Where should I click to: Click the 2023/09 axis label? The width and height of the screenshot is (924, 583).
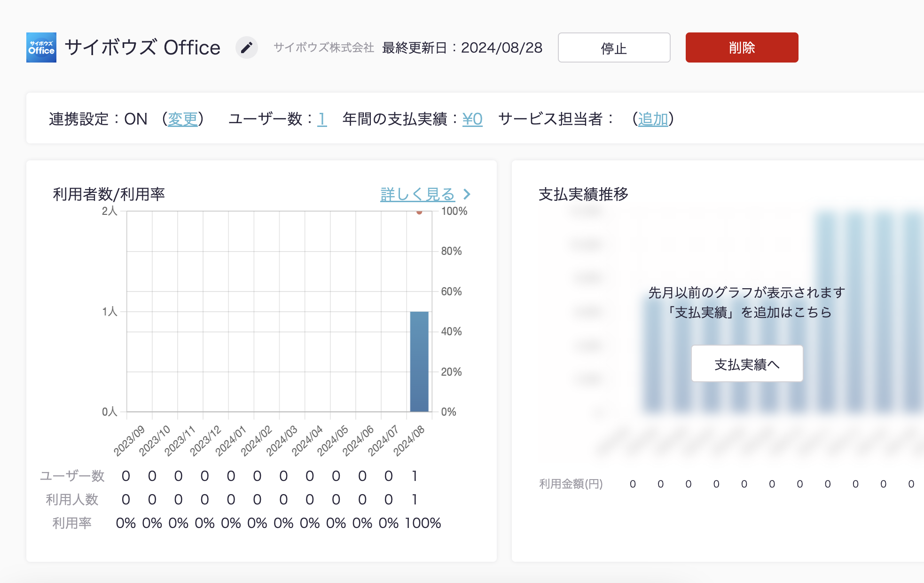[129, 441]
